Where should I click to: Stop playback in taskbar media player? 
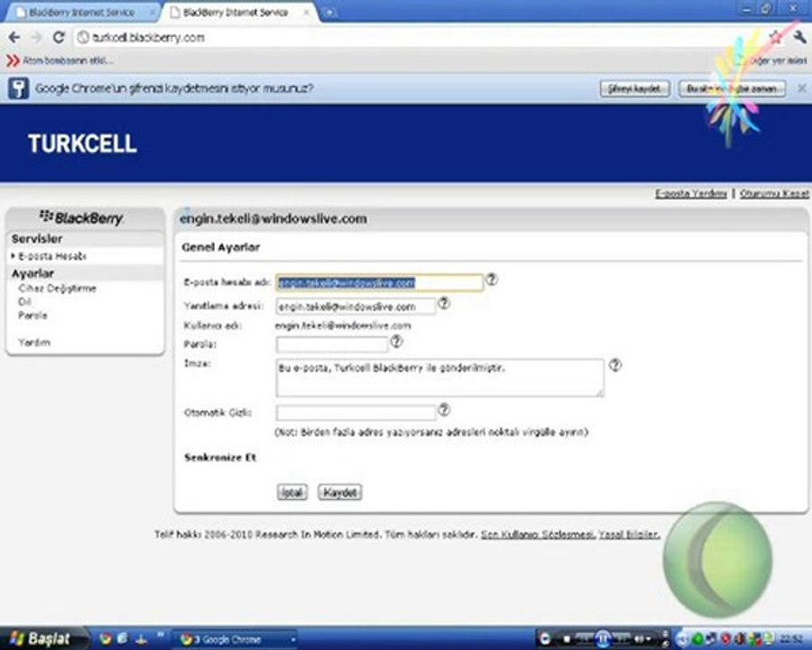tap(567, 639)
